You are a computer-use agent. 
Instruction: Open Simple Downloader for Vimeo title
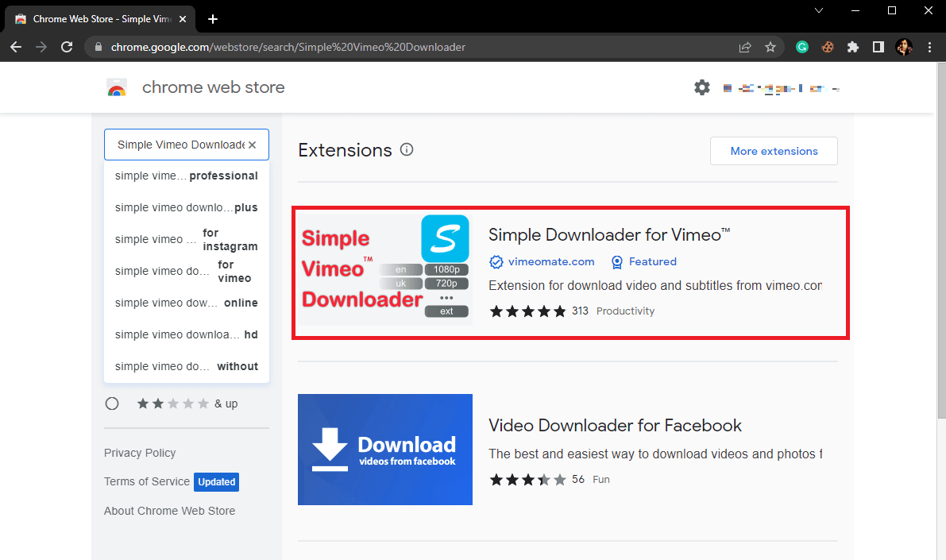(x=608, y=235)
